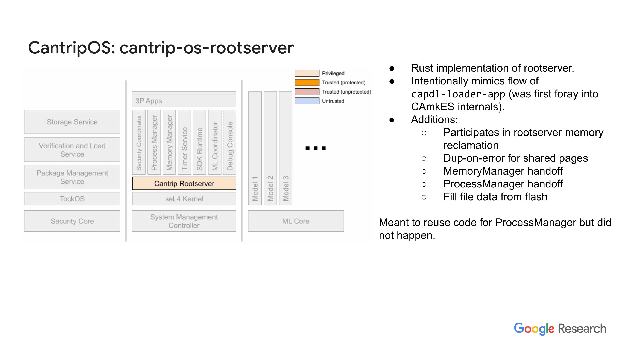Click the 'Untrusted' legend label
The height and width of the screenshot is (362, 644).
(x=333, y=101)
